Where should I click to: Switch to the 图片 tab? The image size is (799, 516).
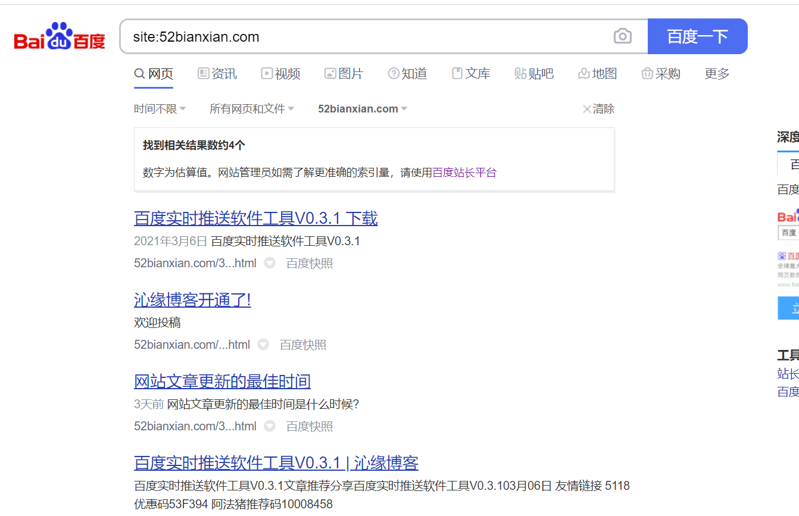(x=344, y=74)
